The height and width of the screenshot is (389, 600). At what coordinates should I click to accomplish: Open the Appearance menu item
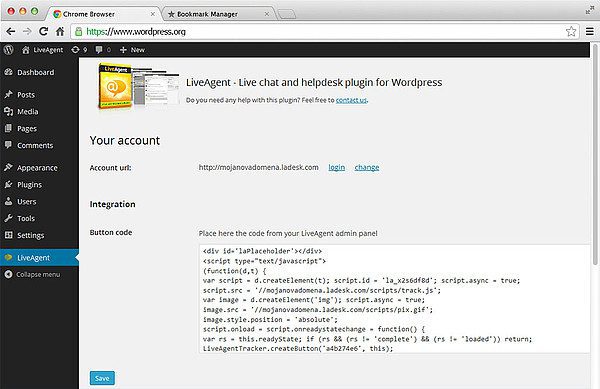39,168
